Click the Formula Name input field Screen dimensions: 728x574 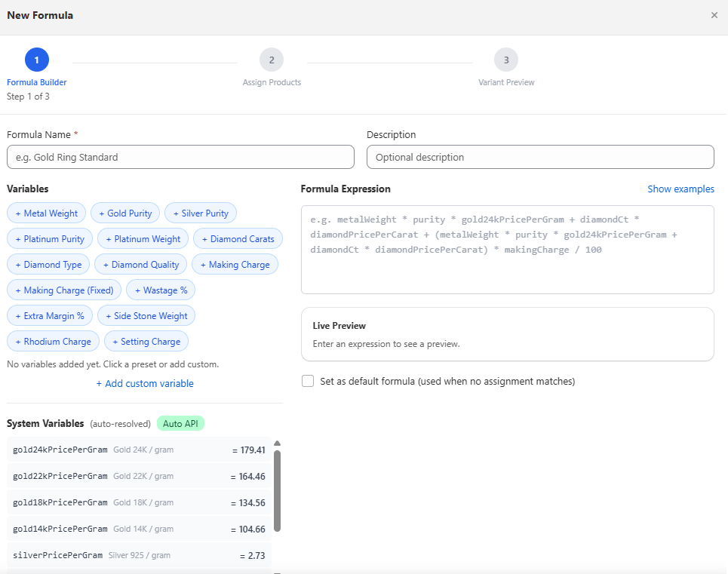[x=180, y=157]
